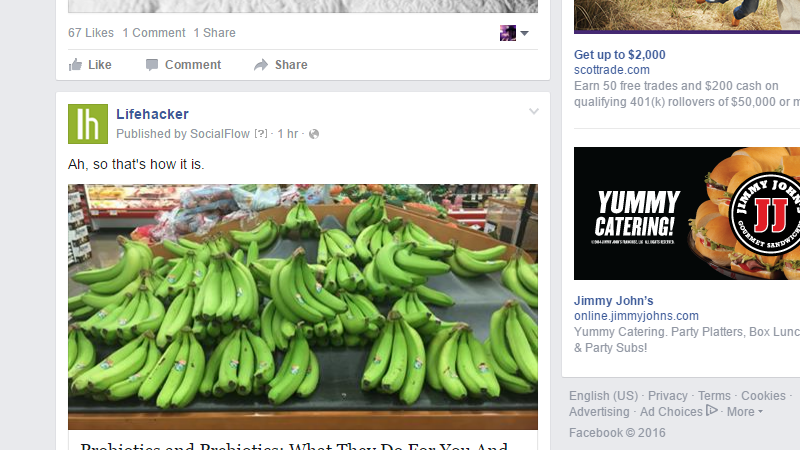Screen dimensions: 800x450
Task: Show the 1 Comment thread
Action: point(154,33)
